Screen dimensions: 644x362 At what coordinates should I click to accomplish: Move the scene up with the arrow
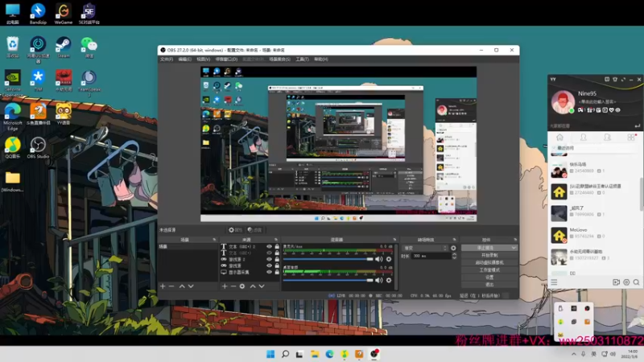point(182,286)
